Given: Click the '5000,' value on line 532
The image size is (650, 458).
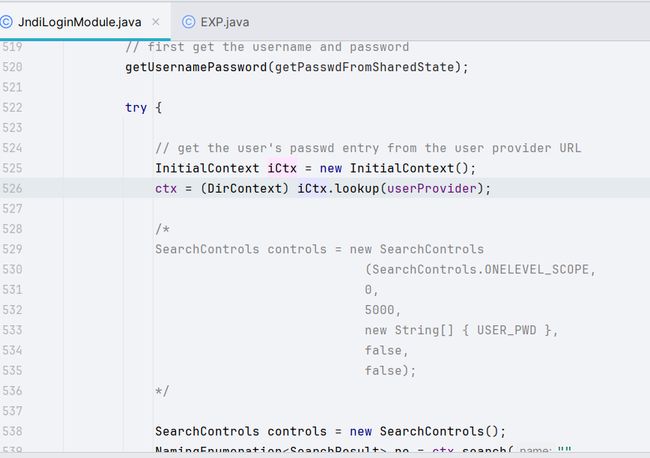Looking at the screenshot, I should coord(383,310).
